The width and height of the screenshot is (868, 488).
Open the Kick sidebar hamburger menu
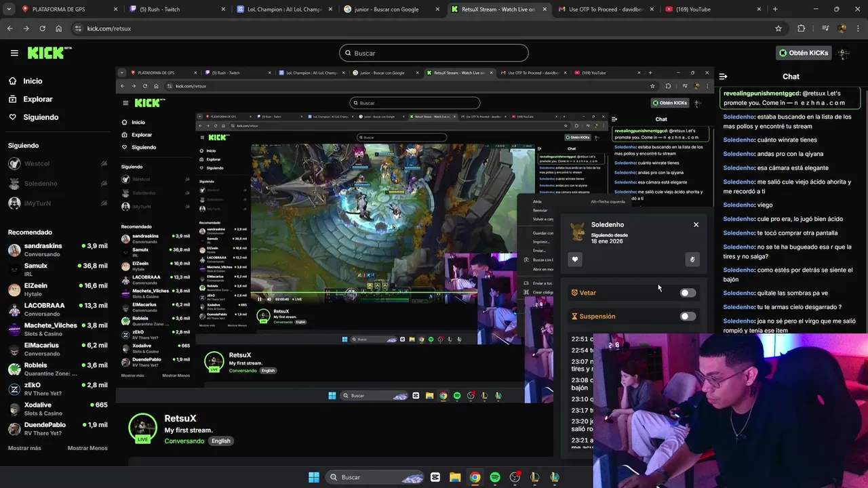point(14,53)
